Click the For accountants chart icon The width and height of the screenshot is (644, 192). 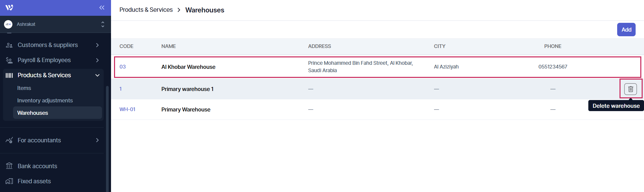point(9,140)
